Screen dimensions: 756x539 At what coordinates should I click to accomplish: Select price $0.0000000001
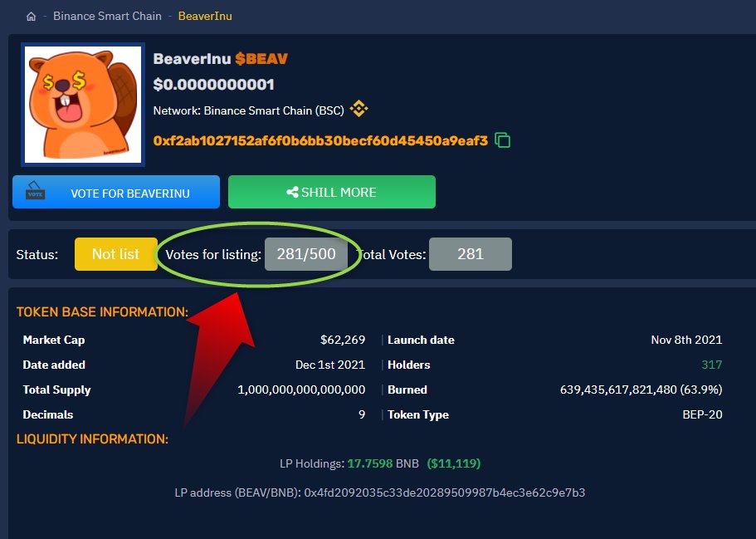pyautogui.click(x=213, y=85)
